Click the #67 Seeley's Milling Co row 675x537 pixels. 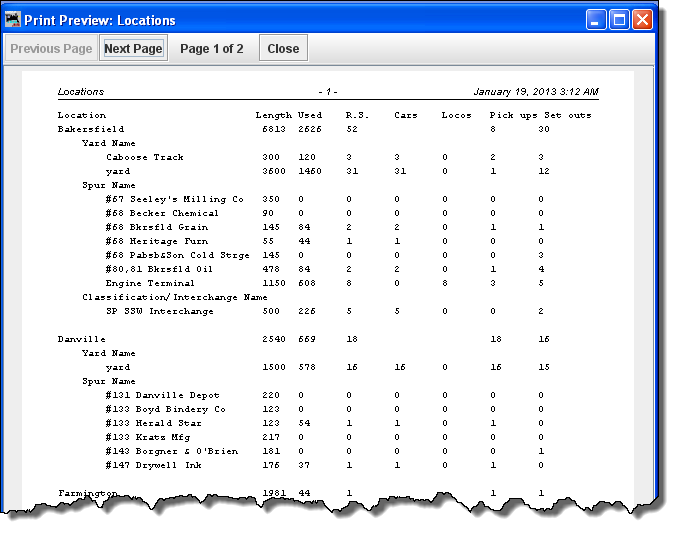point(174,199)
